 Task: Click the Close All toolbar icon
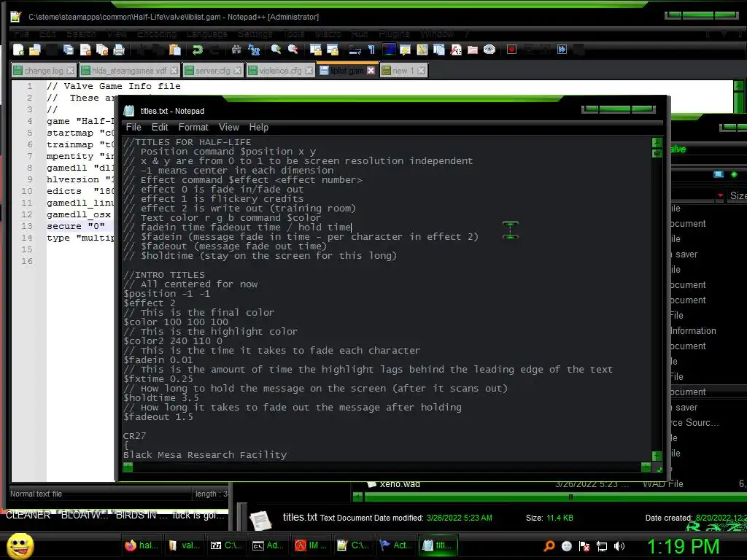pos(102,50)
